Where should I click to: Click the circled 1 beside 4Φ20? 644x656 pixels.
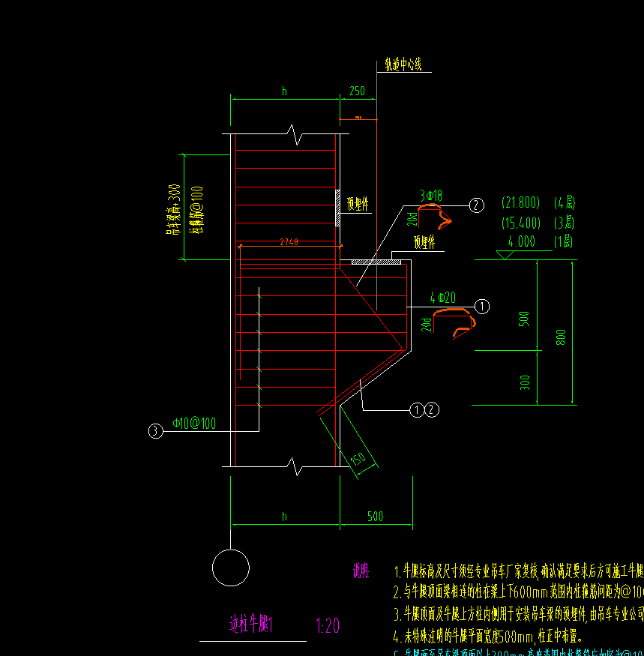(481, 307)
